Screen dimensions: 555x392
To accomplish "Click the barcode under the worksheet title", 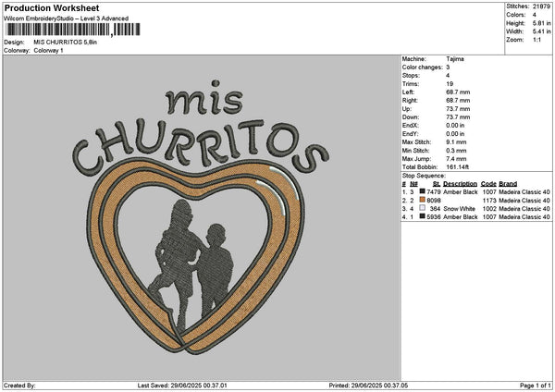I will (73, 30).
